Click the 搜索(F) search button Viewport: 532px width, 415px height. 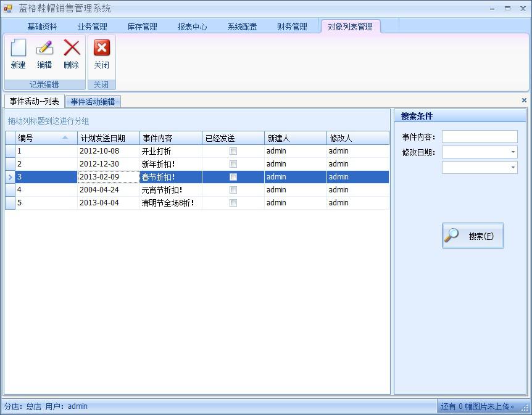(472, 235)
